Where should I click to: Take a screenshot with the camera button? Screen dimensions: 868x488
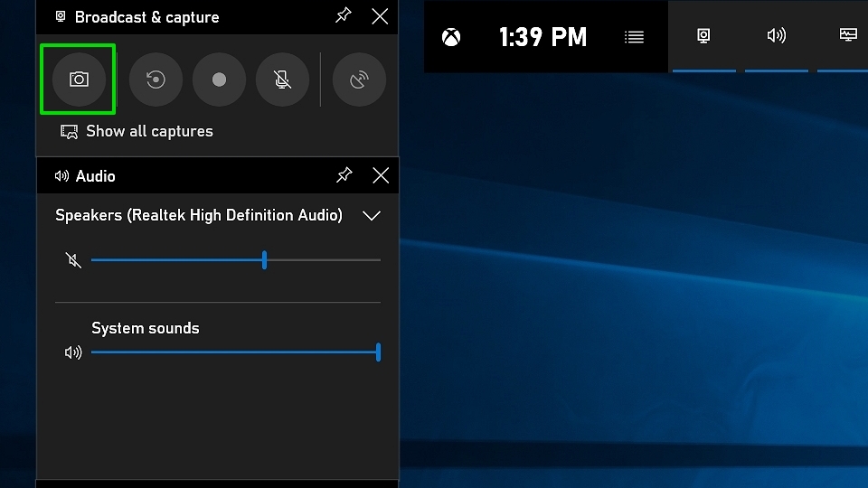[x=79, y=80]
